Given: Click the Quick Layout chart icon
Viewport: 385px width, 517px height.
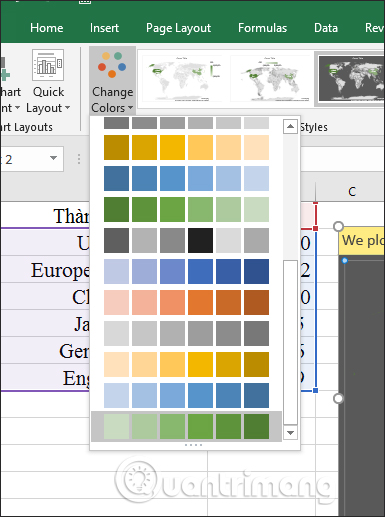Looking at the screenshot, I should (x=48, y=65).
